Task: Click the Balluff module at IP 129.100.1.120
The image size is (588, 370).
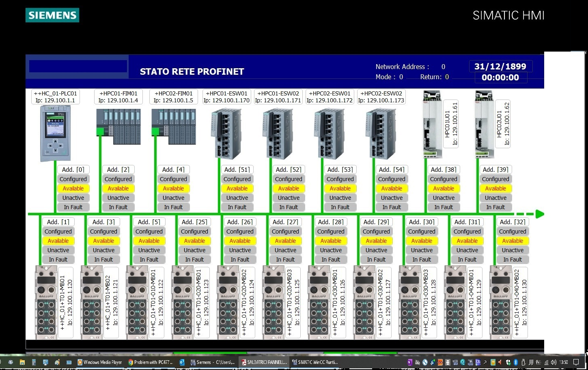Action: (46, 302)
